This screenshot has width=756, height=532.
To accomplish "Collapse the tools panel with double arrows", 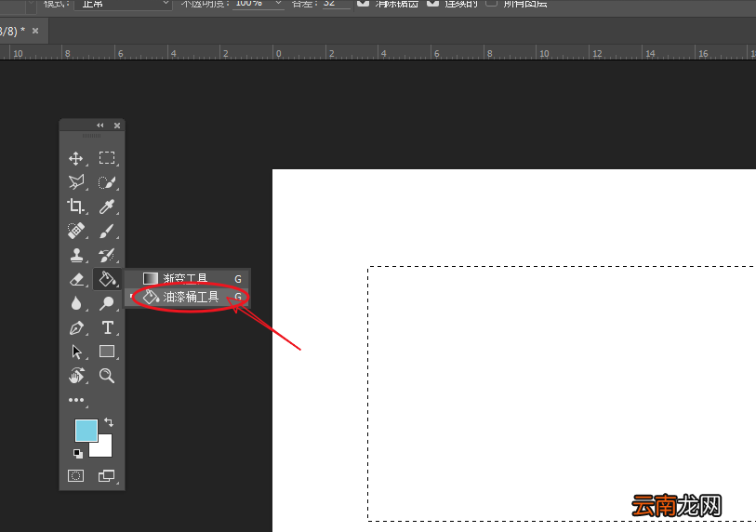I will (99, 126).
